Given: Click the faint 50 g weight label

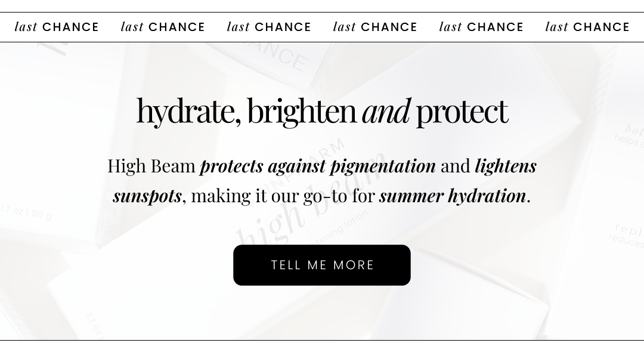Looking at the screenshot, I should coord(42,215).
